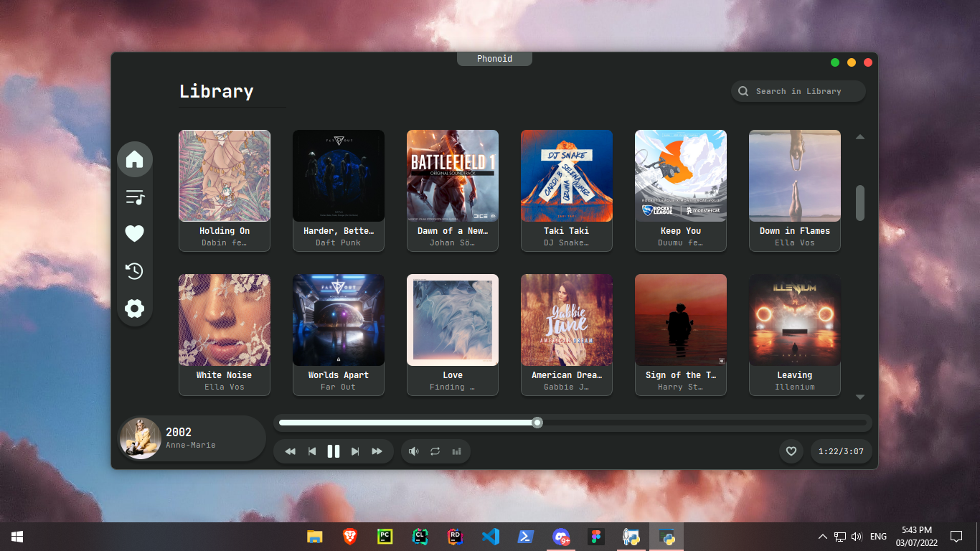Click the unplayed part of seek bar
Screen dimensions: 980x551
(x=704, y=423)
